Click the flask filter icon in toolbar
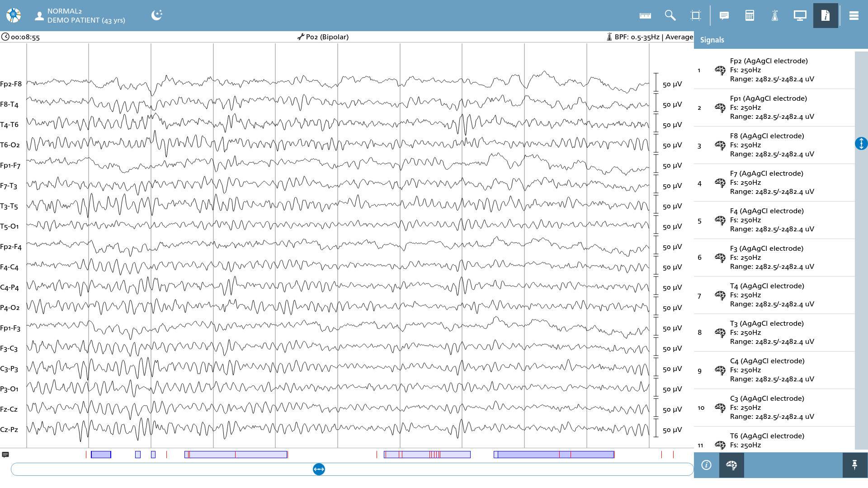This screenshot has height=488, width=868. coord(775,16)
